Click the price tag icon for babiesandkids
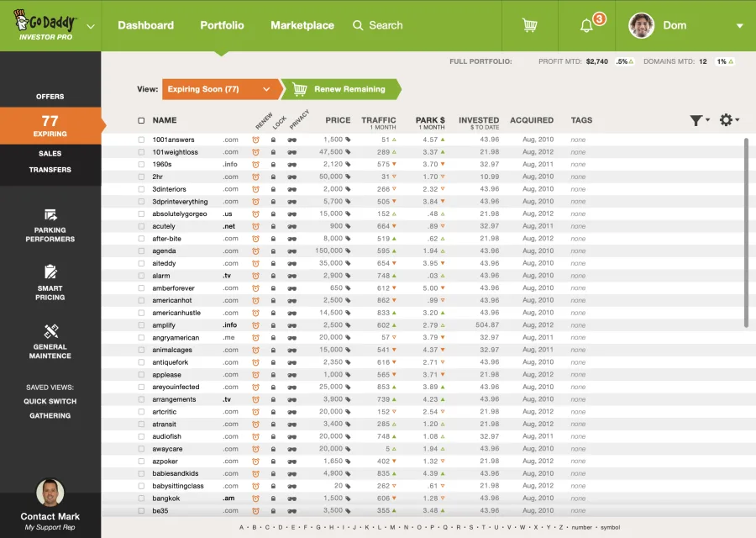The image size is (756, 538). click(348, 474)
